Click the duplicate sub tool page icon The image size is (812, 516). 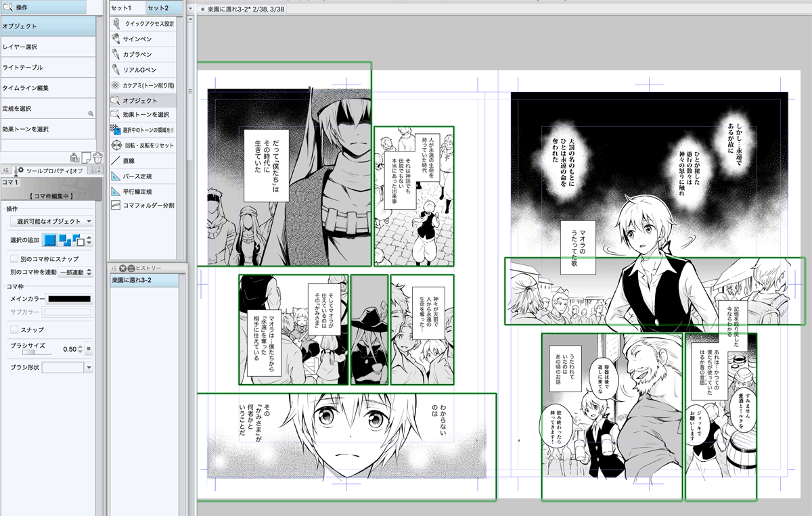87,158
